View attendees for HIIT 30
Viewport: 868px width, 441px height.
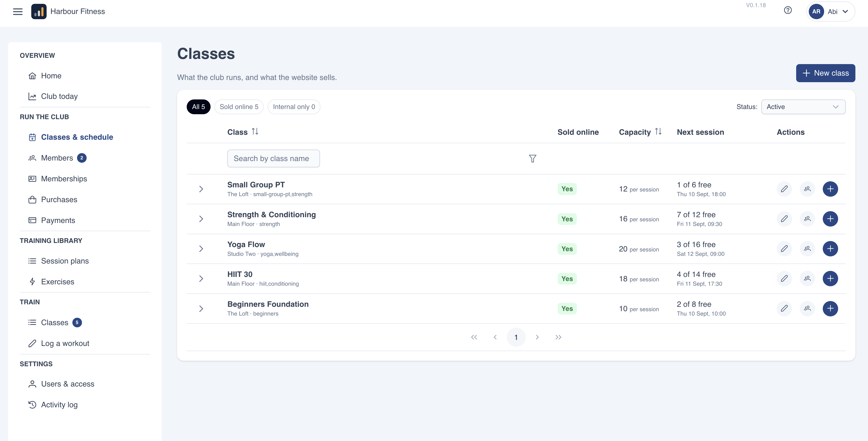click(x=807, y=278)
